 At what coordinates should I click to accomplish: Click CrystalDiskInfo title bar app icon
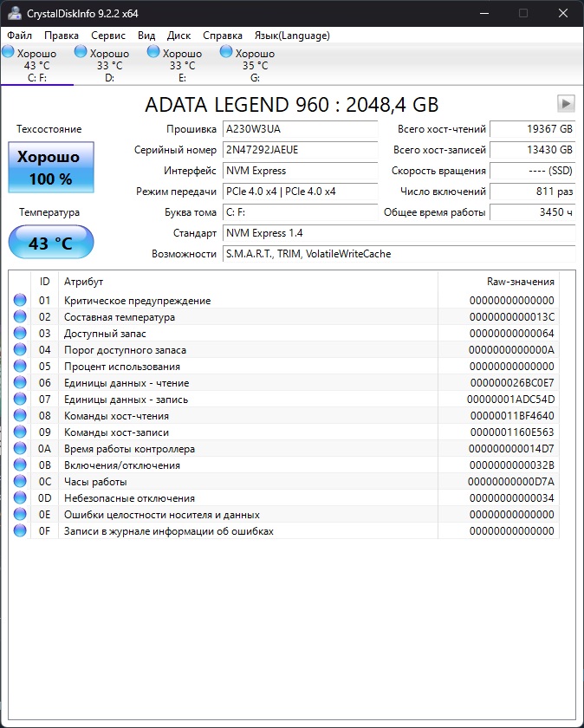(x=15, y=13)
